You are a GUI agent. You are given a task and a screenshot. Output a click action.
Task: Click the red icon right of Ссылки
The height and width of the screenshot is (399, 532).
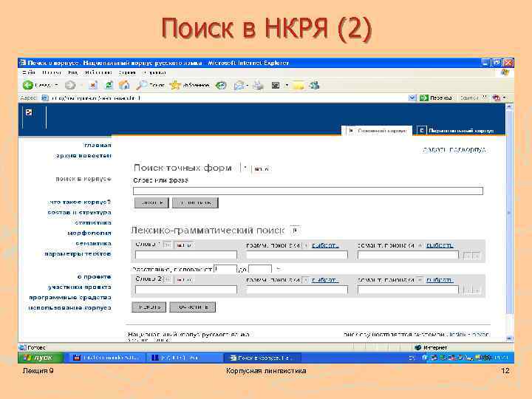coord(497,98)
